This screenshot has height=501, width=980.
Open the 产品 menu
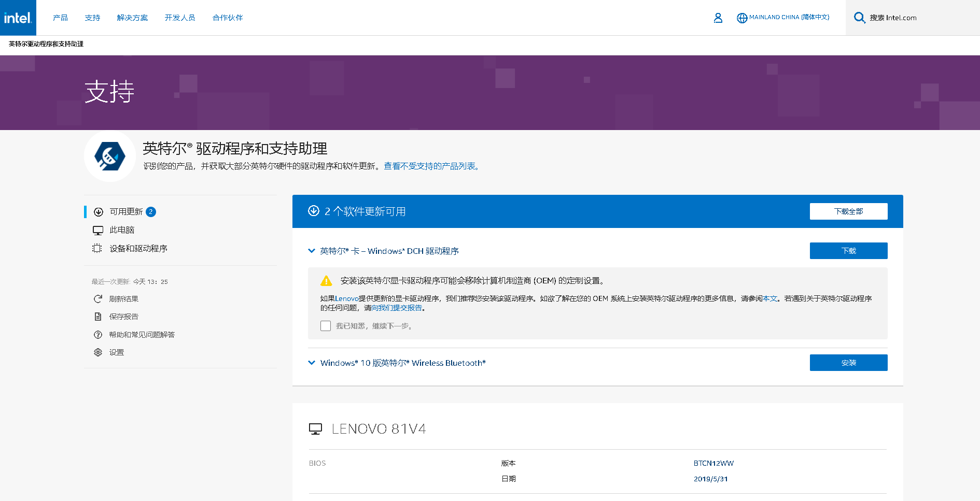coord(60,18)
